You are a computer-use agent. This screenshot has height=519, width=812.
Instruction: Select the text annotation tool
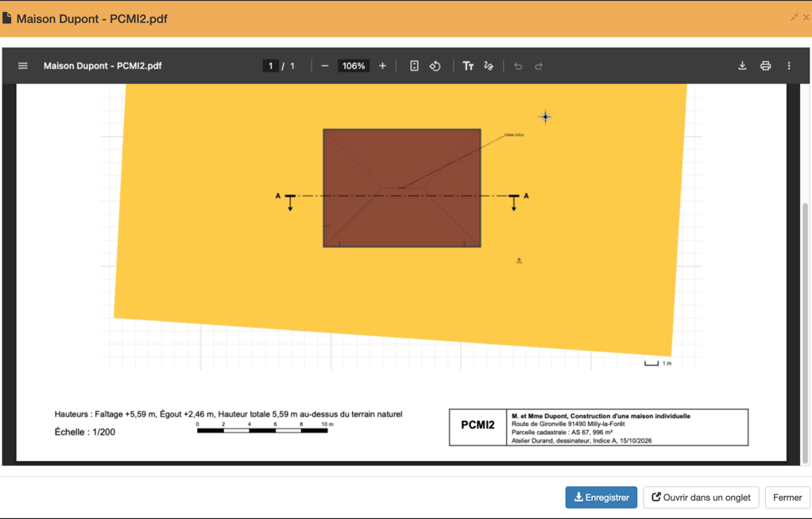click(x=468, y=66)
